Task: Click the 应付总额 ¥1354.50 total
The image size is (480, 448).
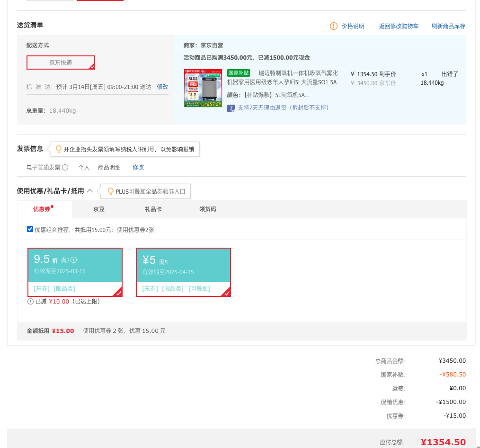Action: click(x=443, y=442)
